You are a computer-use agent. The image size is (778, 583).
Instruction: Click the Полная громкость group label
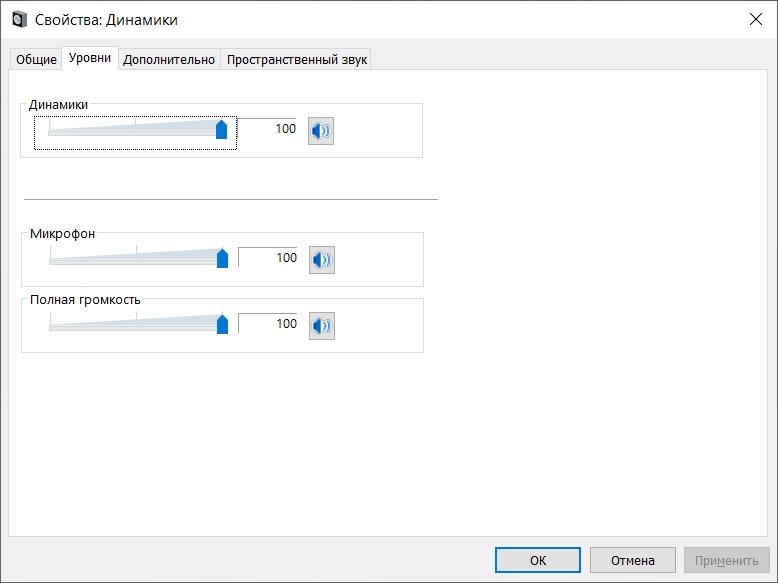click(85, 300)
